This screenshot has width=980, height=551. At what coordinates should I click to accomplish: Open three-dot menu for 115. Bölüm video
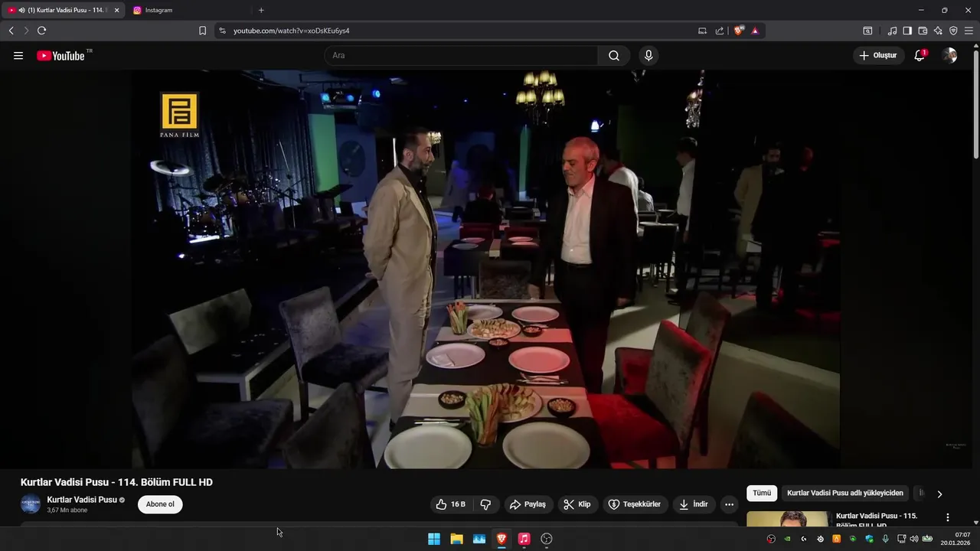pyautogui.click(x=948, y=517)
